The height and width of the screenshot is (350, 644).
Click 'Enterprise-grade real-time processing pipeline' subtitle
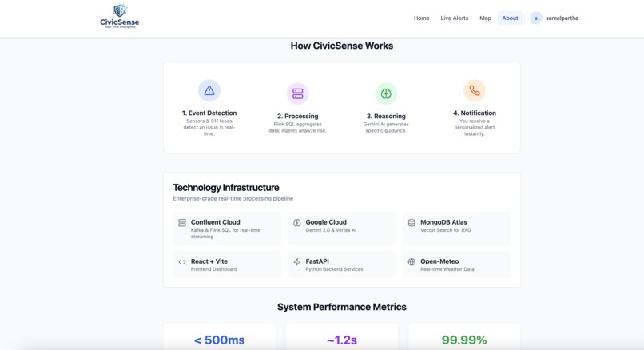click(233, 198)
